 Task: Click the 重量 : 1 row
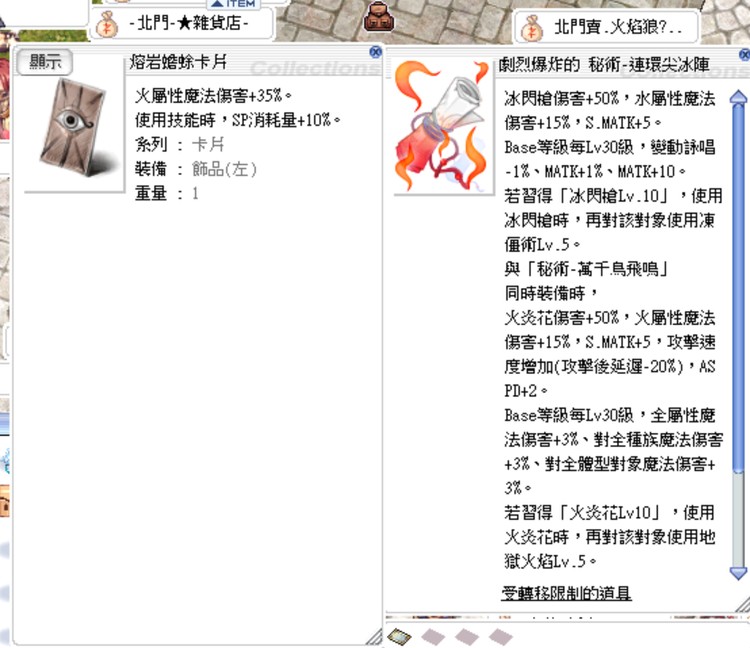(x=166, y=193)
